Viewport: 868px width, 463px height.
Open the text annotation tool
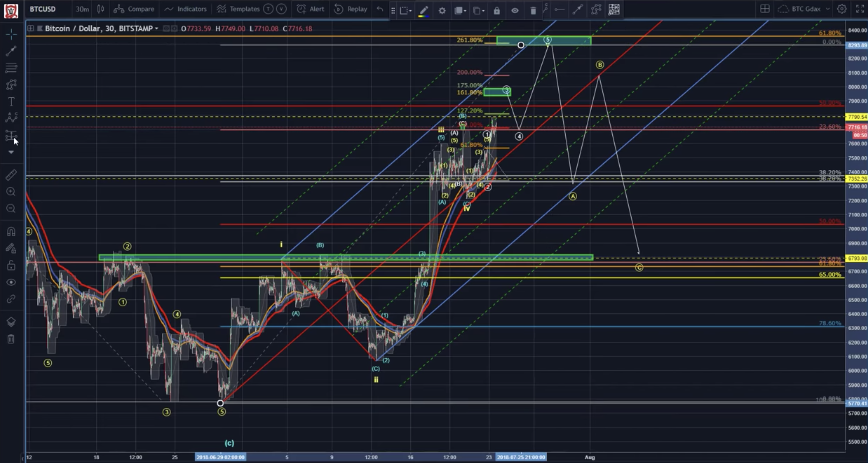click(x=11, y=101)
